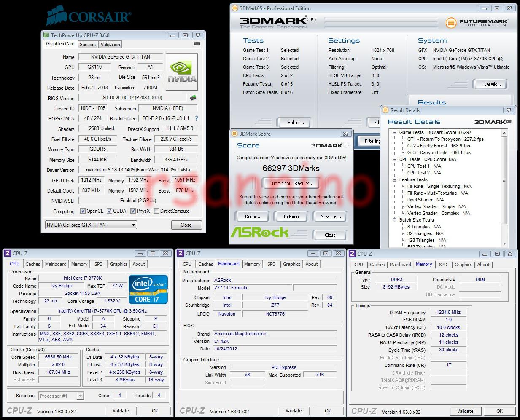
Task: Click the CPU-Z icon in the CPU window title
Action: pos(7,253)
